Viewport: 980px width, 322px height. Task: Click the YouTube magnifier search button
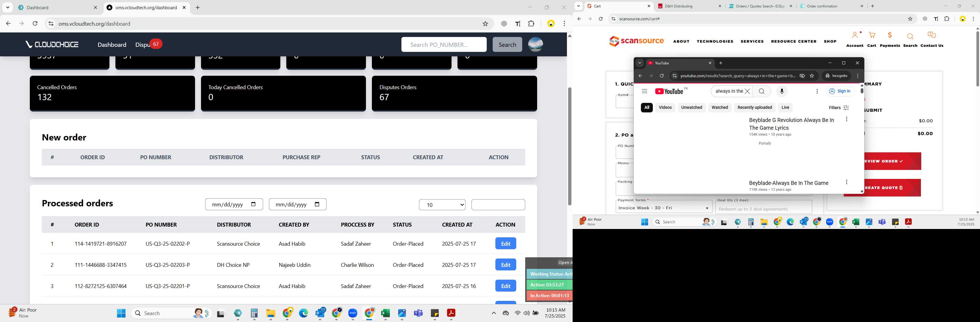[x=761, y=91]
